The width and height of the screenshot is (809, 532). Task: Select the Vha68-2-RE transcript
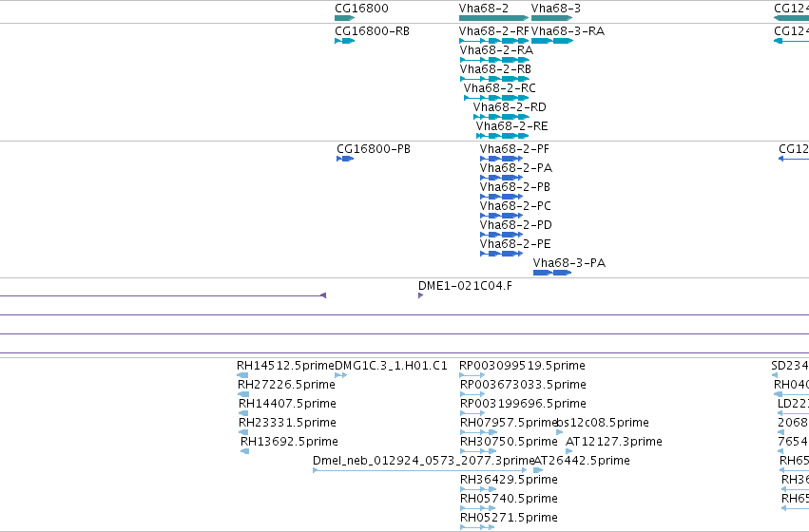click(x=503, y=136)
